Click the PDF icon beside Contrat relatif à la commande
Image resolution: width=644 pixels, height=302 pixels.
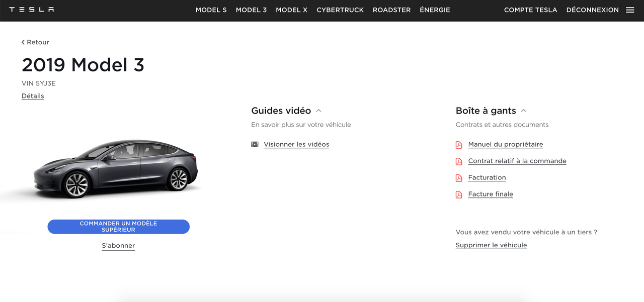point(459,161)
